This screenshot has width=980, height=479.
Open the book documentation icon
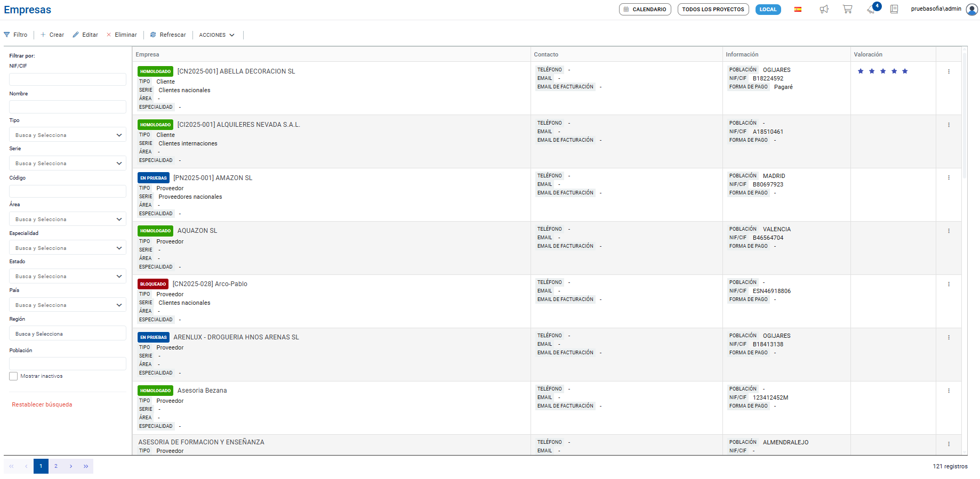894,9
